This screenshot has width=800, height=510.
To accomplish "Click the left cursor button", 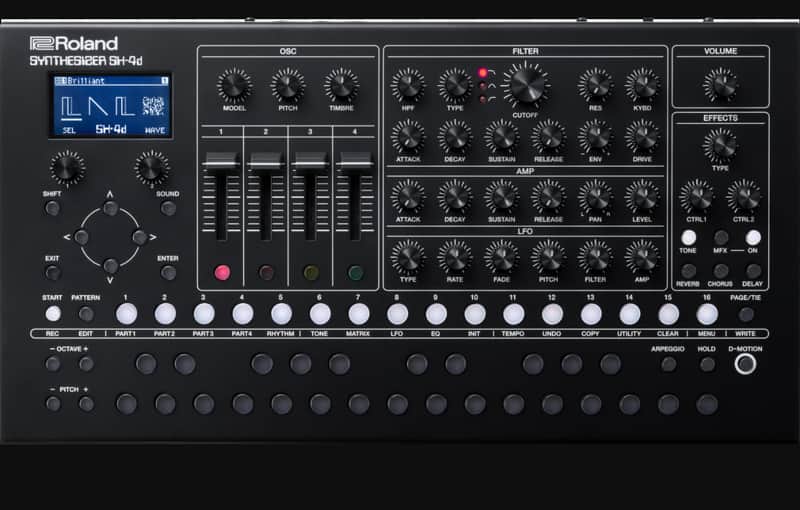I will pyautogui.click(x=82, y=237).
